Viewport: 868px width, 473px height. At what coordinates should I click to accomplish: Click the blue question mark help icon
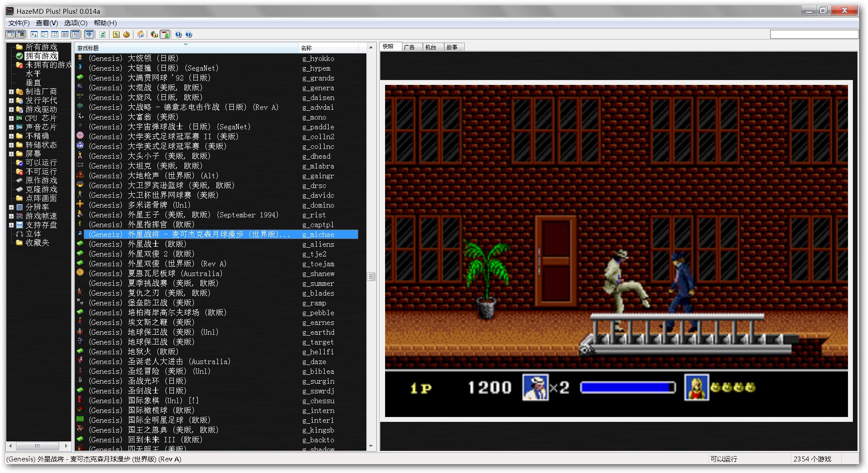coord(189,34)
